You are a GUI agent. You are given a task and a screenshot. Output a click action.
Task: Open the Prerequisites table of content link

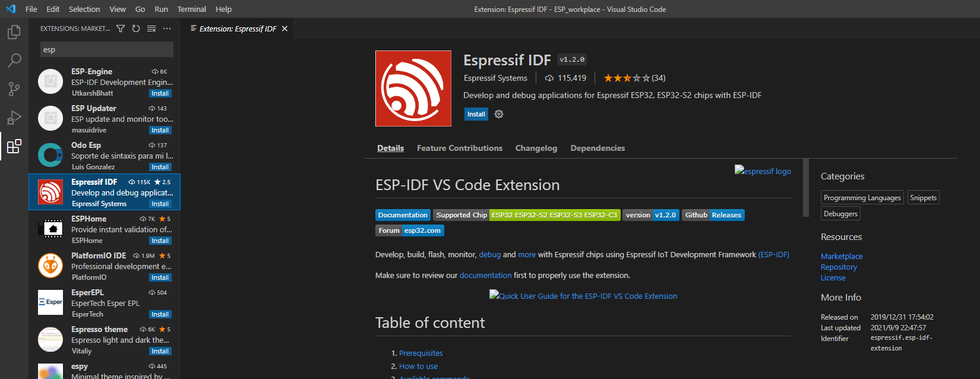421,353
